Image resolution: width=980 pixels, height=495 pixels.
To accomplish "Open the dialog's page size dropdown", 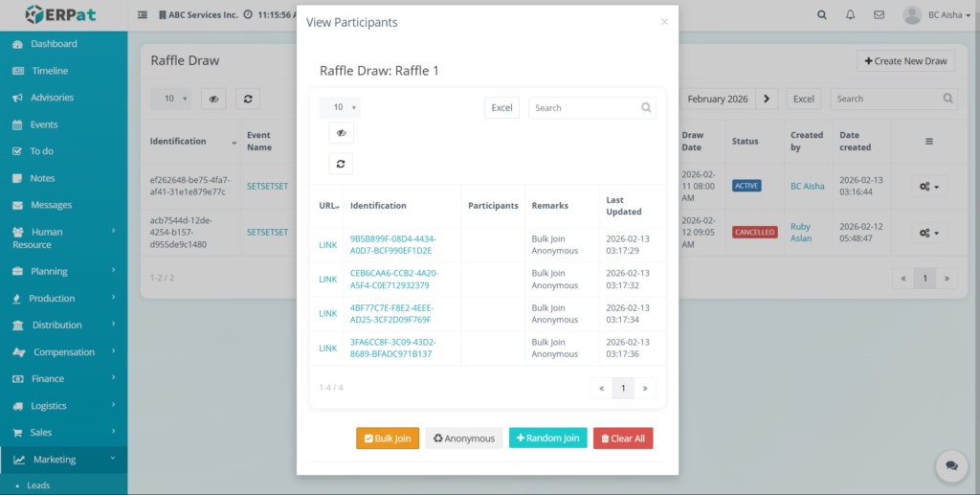I will 340,107.
